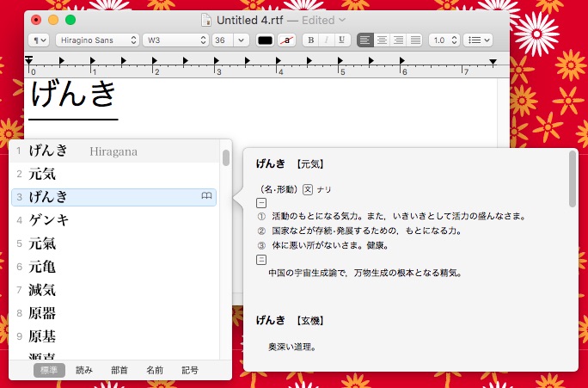Open the Hiragino Sans font family dropdown
The width and height of the screenshot is (588, 388).
point(97,40)
